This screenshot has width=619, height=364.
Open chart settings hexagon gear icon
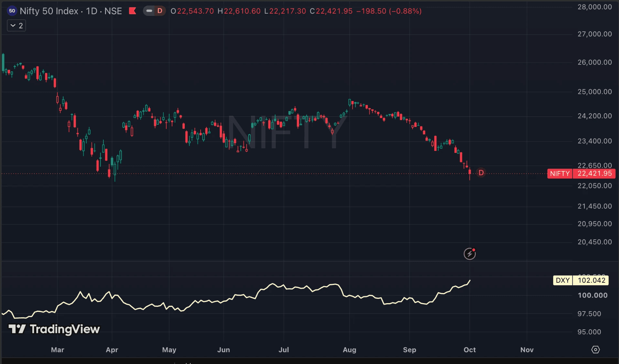tap(595, 350)
